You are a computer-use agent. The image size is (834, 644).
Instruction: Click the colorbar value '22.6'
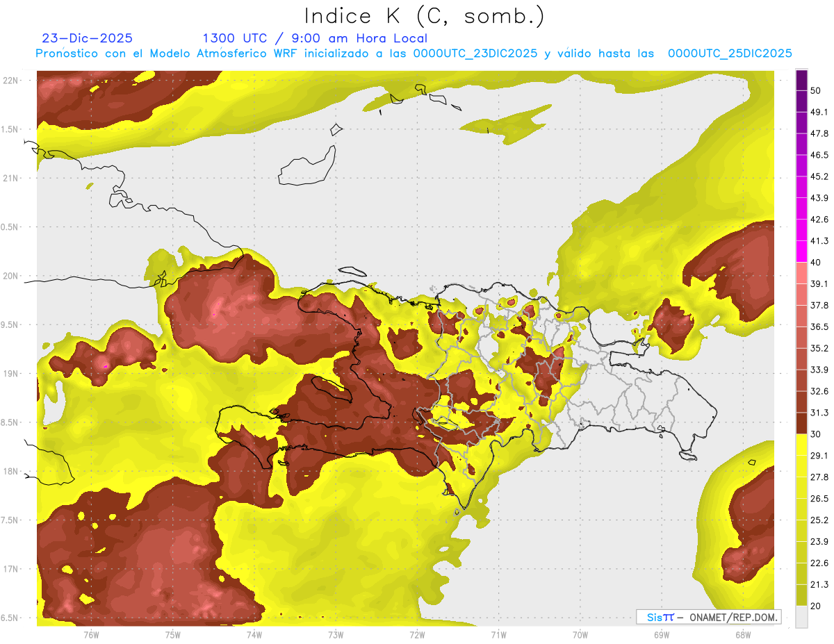819,563
